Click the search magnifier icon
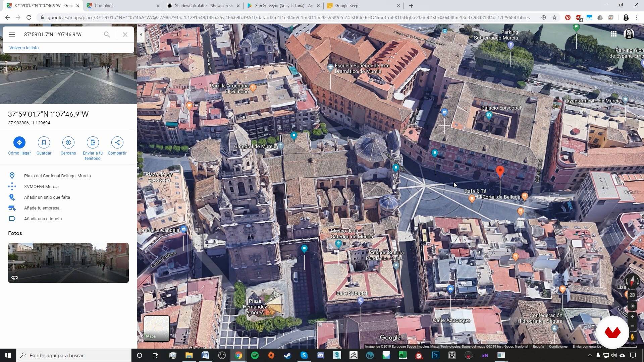The height and width of the screenshot is (362, 644). [x=107, y=34]
